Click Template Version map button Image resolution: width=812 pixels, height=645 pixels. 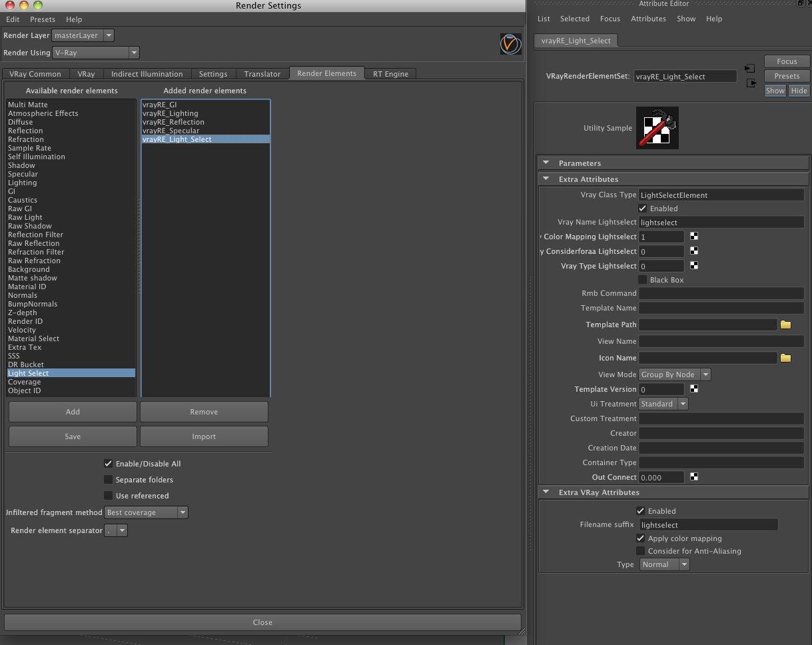[x=693, y=389]
